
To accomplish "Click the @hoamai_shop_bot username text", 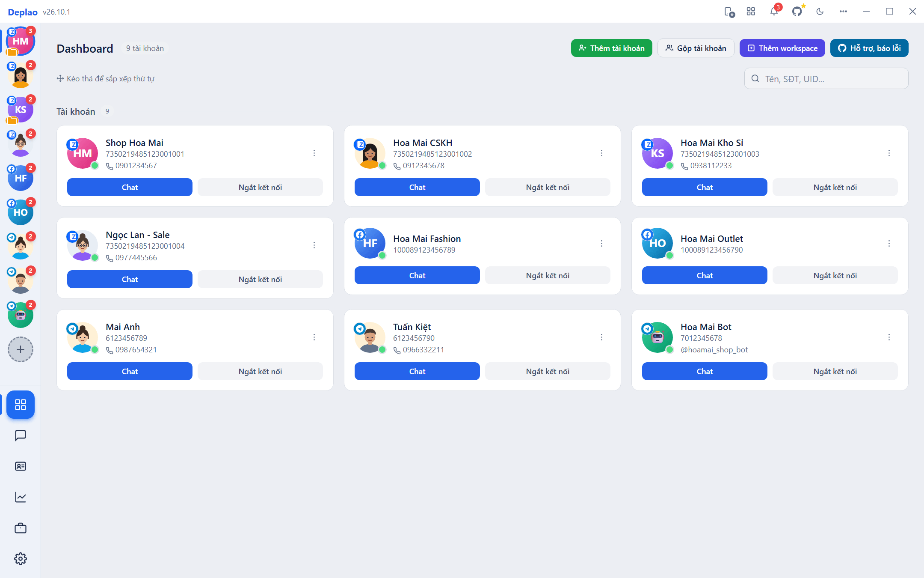I will tap(714, 350).
